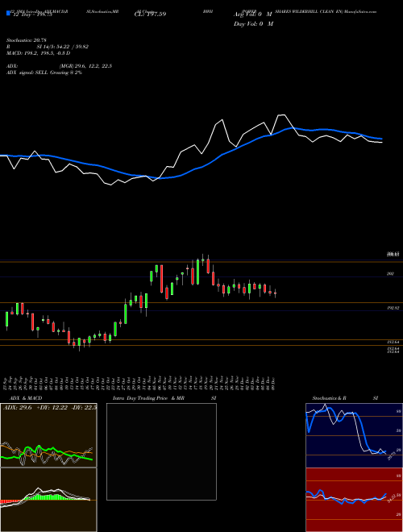This screenshot has width=403, height=532.
Task: Click the 'Stochastics & R SI' panel title
Action: 345,398
